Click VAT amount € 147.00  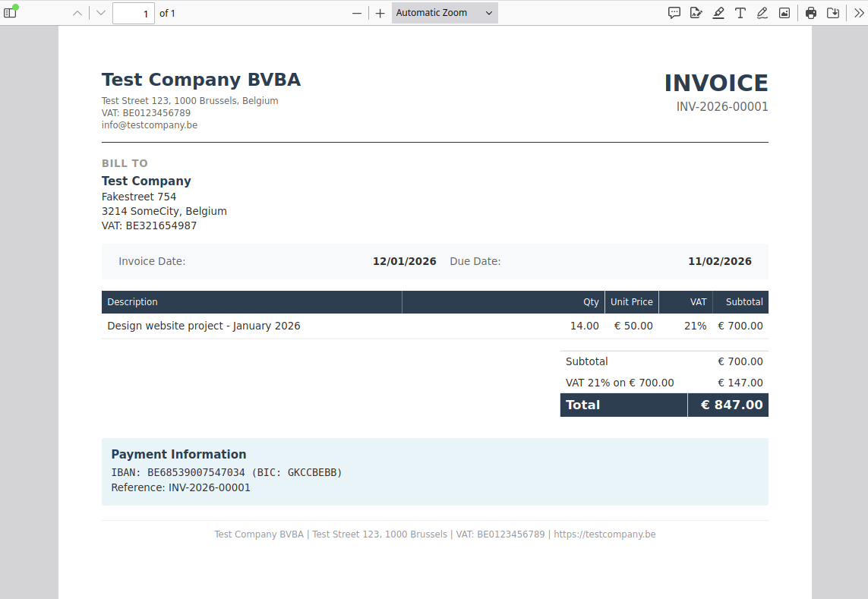pos(740,383)
